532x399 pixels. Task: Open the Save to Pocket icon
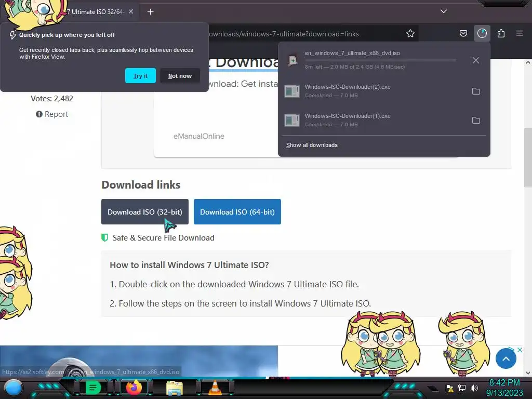click(x=463, y=33)
